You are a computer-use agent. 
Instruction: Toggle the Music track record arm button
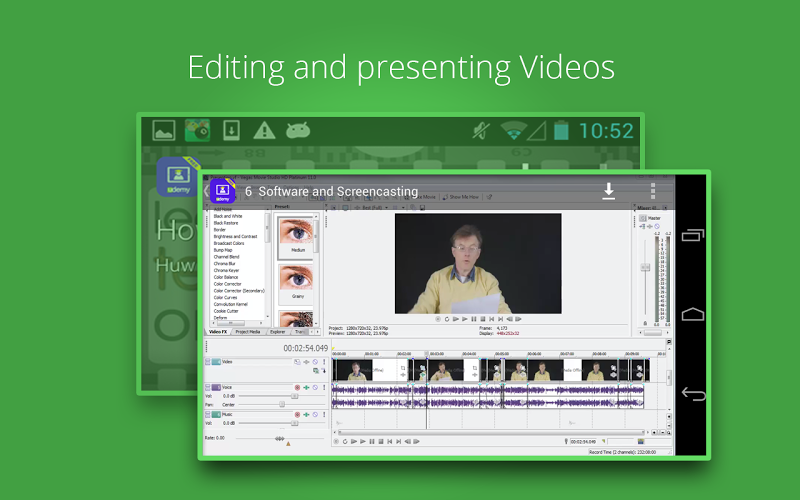click(x=297, y=414)
